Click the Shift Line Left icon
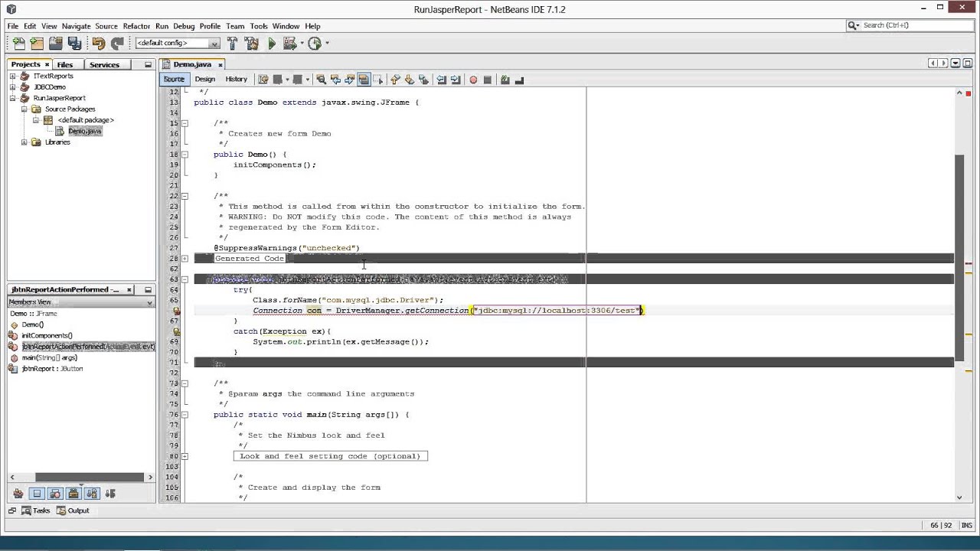 click(442, 80)
